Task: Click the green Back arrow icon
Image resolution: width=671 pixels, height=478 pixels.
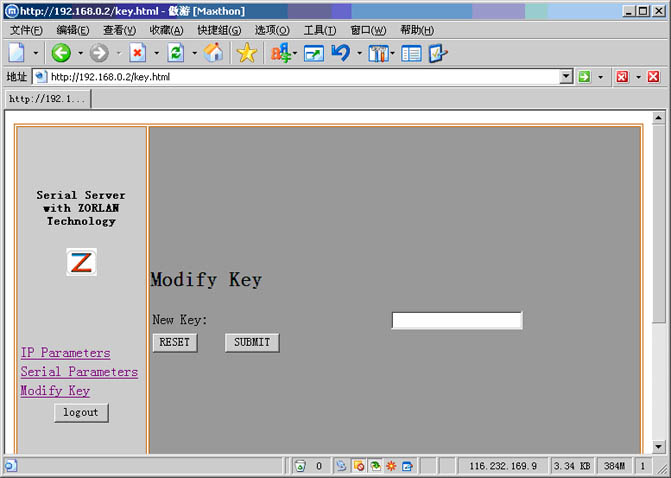Action: point(61,53)
